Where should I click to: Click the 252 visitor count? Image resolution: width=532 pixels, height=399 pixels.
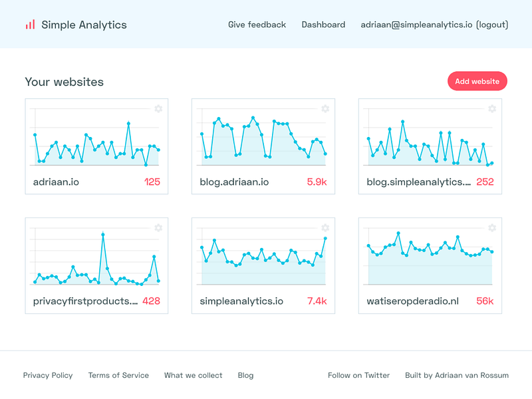point(485,182)
